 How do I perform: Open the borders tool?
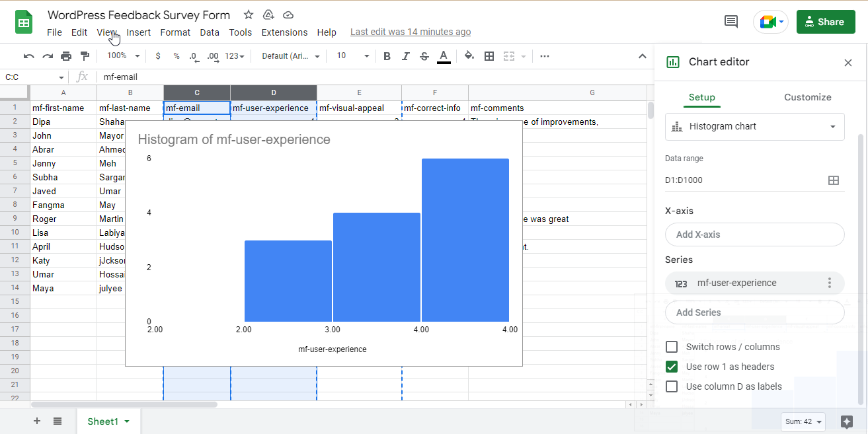point(489,56)
